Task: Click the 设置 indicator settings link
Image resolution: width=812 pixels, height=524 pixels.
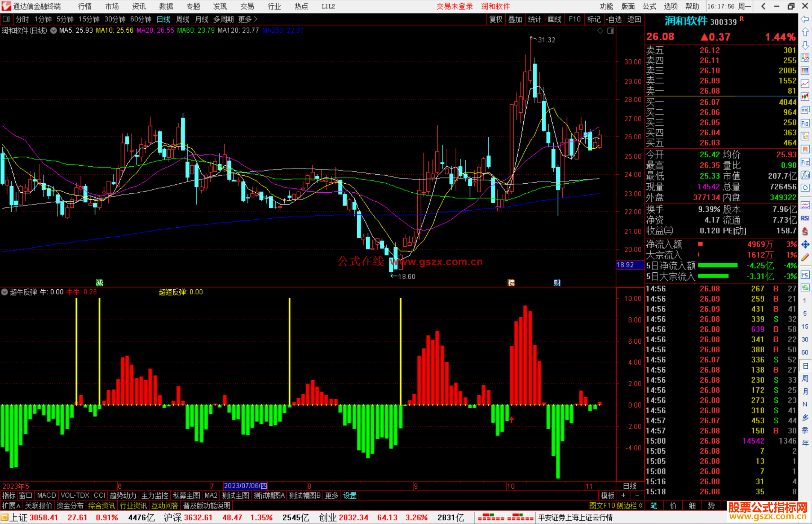Action: [350, 495]
